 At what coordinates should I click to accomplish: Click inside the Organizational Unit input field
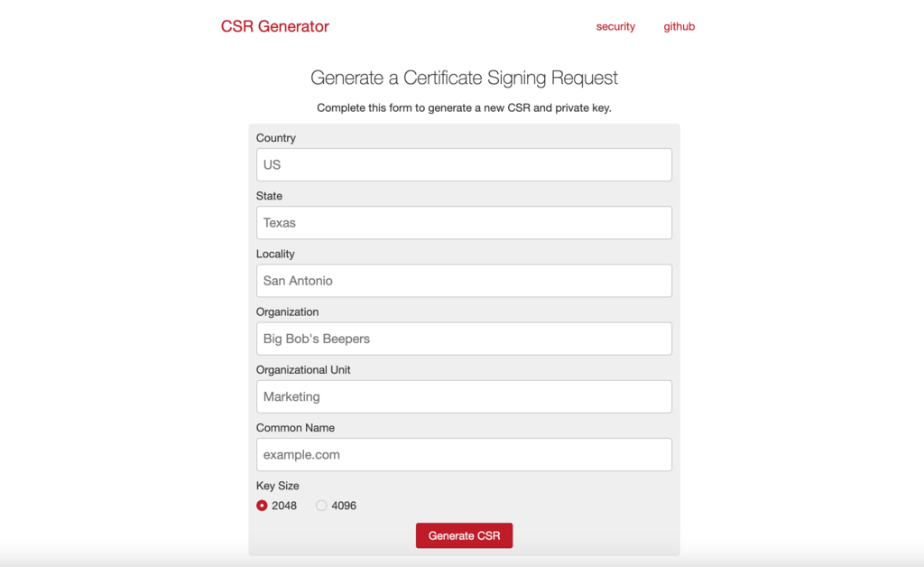click(464, 396)
